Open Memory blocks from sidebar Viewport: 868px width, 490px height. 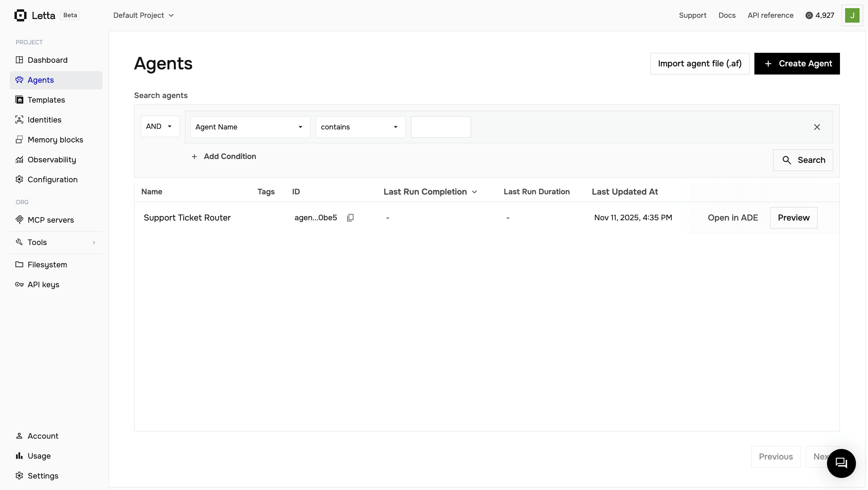(x=55, y=140)
